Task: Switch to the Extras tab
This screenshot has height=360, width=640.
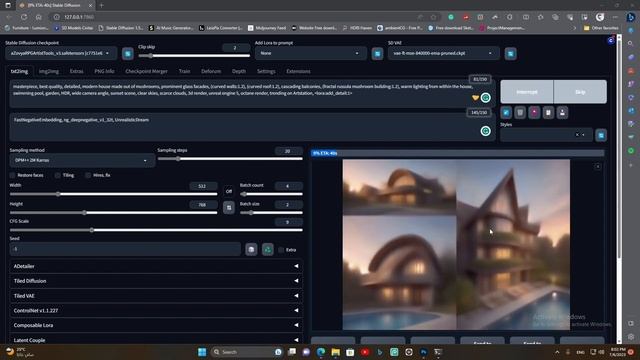Action: click(x=76, y=71)
